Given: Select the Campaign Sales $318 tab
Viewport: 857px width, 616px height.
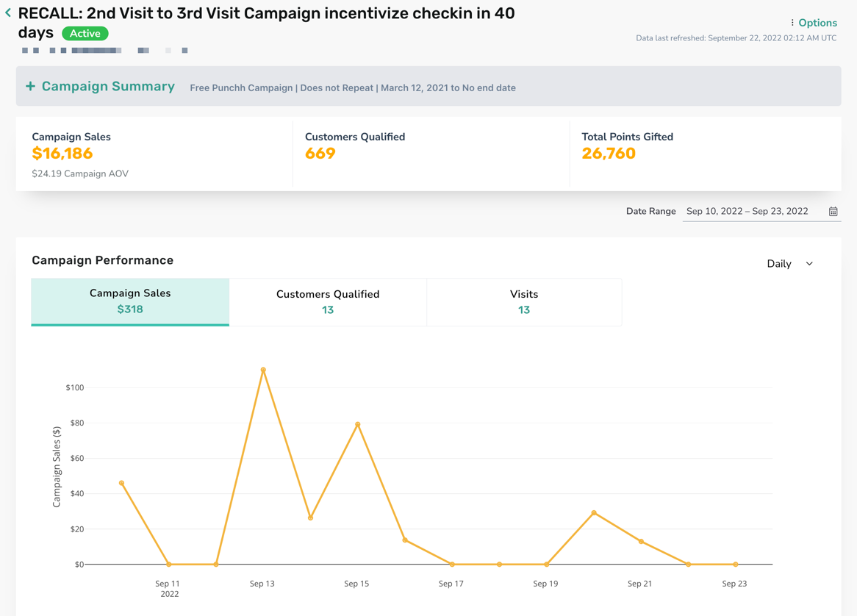Looking at the screenshot, I should click(130, 301).
